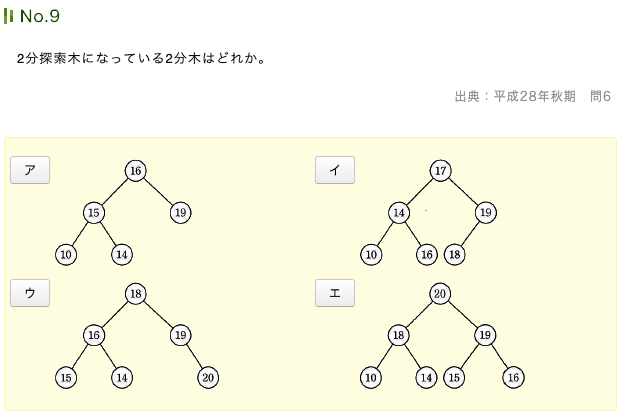Screen dimensions: 625x418
Task: Click leaf node 16 in tree イ
Action: (x=427, y=254)
